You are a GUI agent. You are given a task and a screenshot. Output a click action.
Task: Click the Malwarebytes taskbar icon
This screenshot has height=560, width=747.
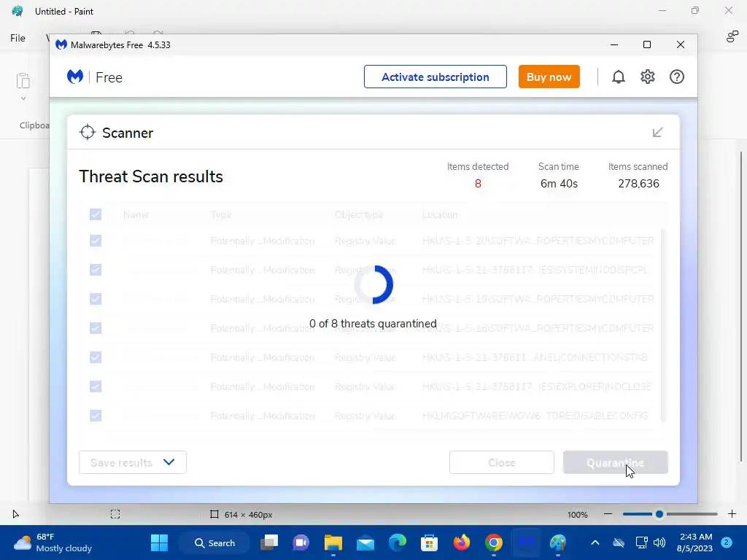(x=526, y=542)
